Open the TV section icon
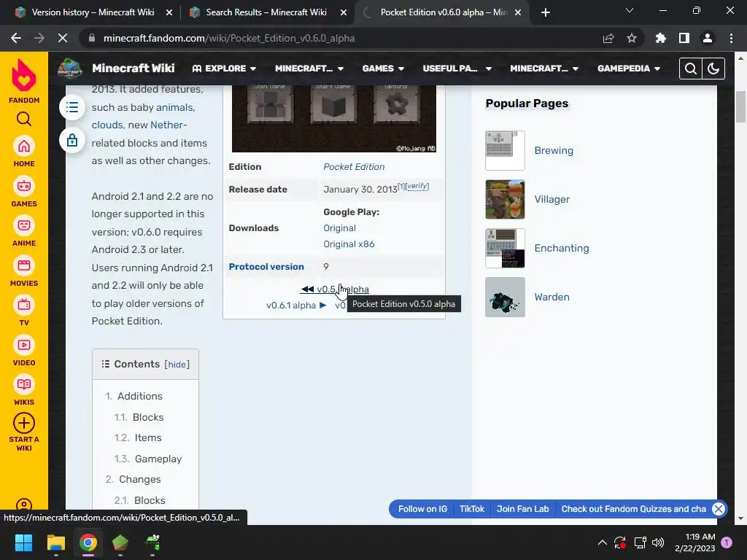The image size is (747, 560). point(24,306)
